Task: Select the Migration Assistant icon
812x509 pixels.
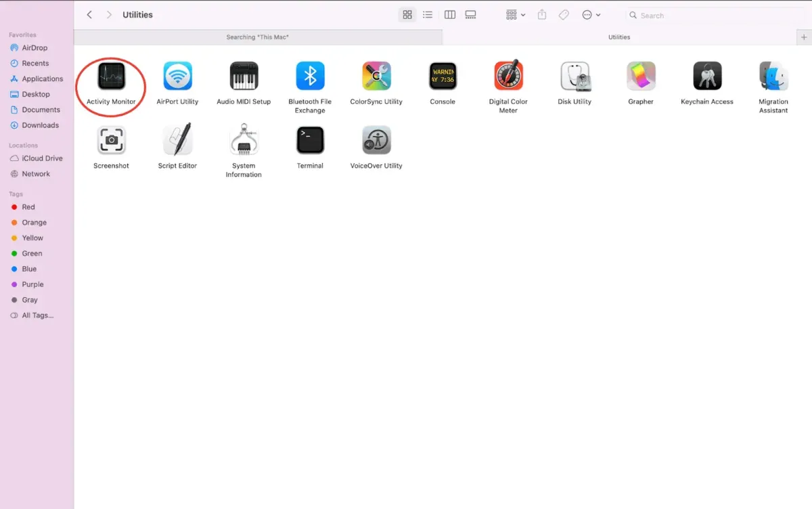Action: click(x=773, y=76)
